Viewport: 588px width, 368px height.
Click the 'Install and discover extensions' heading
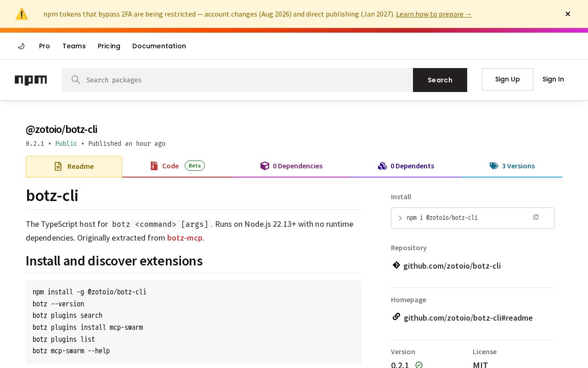[114, 261]
